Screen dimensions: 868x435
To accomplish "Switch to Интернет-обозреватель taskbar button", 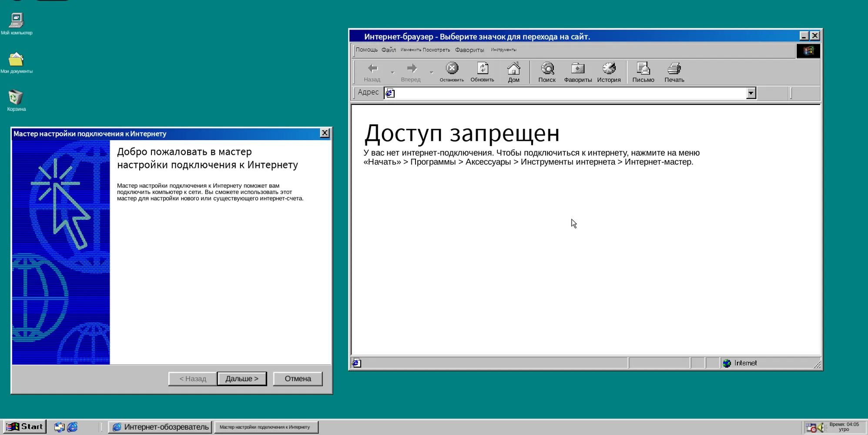I will click(161, 427).
